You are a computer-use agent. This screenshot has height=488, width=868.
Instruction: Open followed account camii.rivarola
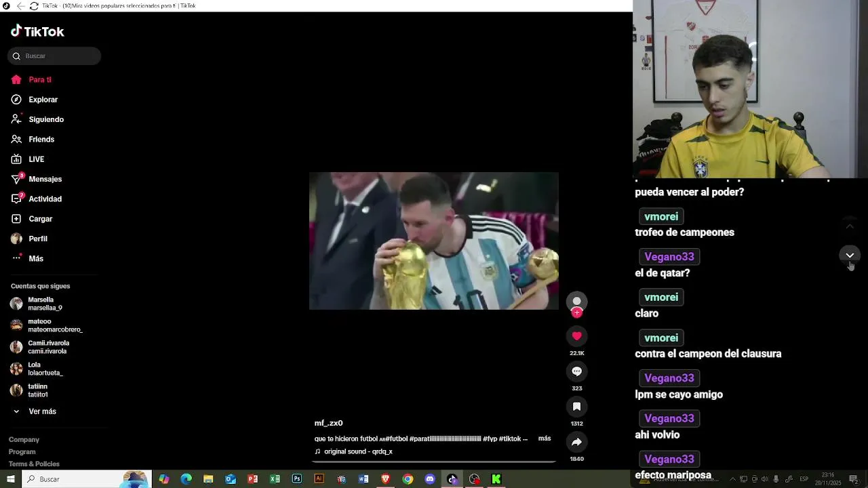pos(39,347)
